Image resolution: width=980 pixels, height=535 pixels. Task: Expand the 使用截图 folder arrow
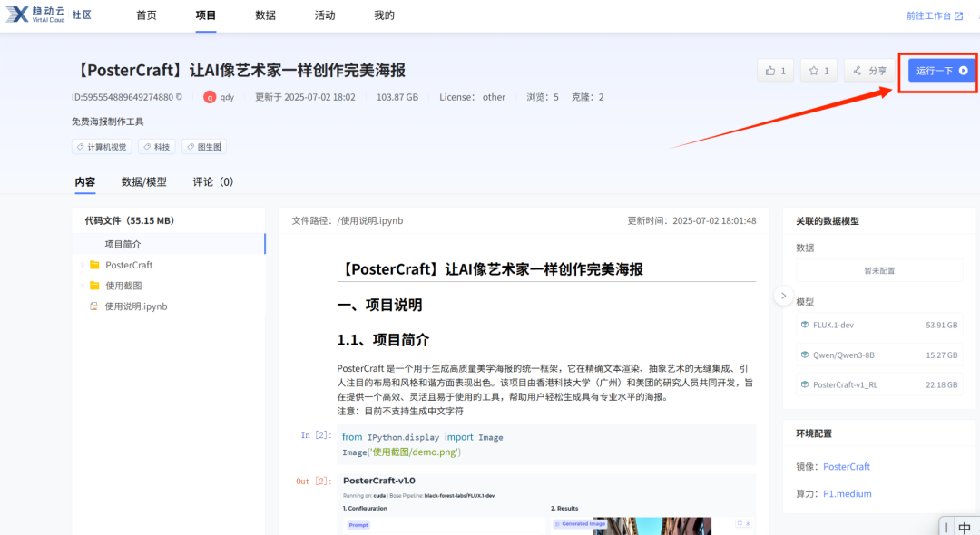(x=83, y=286)
